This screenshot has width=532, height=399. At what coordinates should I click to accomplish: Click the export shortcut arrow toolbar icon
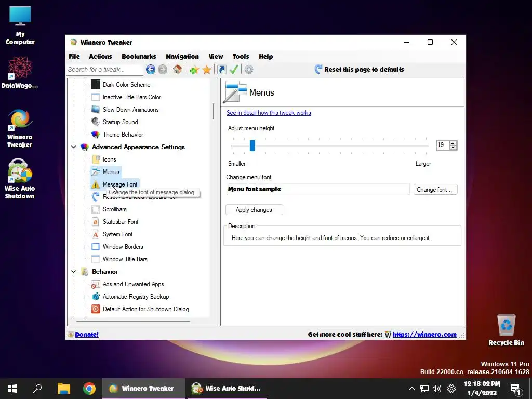point(221,70)
